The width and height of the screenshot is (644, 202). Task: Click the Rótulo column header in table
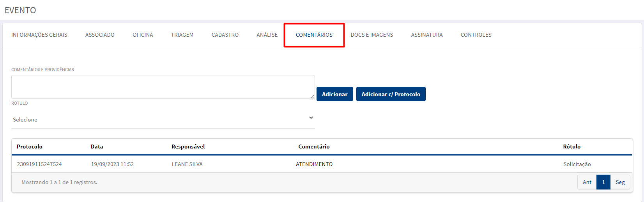[x=572, y=147]
